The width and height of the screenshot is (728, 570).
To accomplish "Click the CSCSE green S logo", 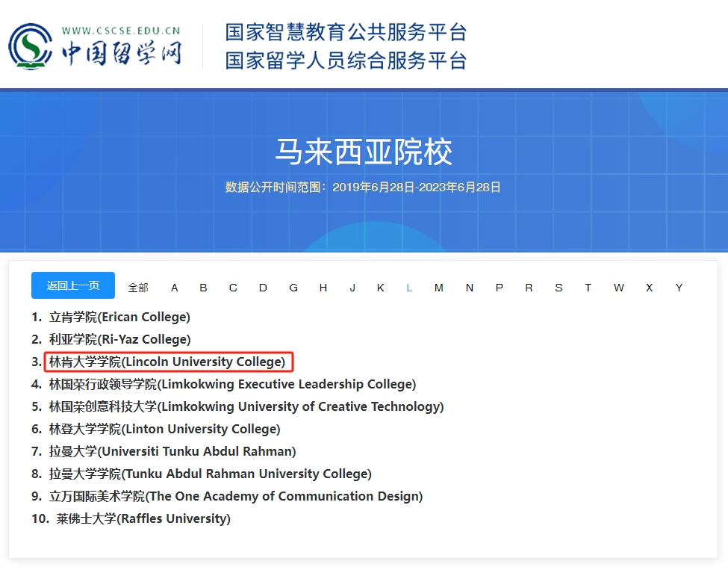I will click(x=31, y=46).
